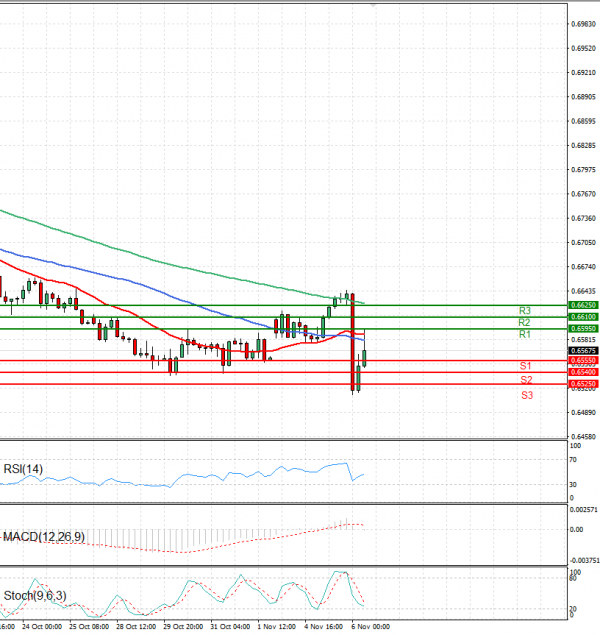Viewport: 600px width, 635px height.
Task: Click the R3 resistance label
Action: (x=525, y=311)
